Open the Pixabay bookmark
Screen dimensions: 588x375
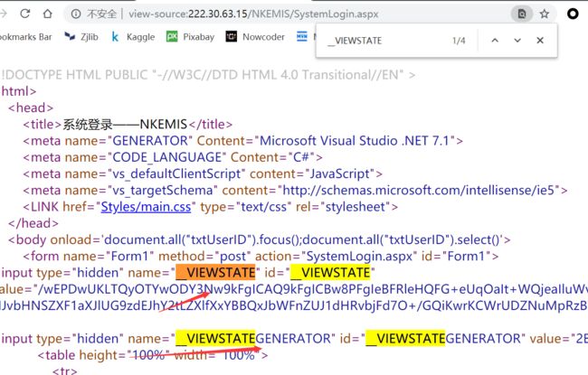191,37
